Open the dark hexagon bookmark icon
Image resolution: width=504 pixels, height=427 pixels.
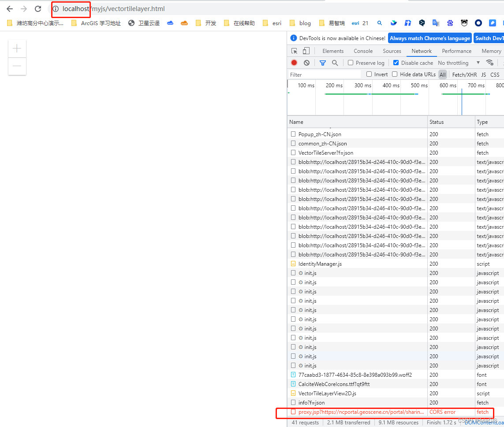(x=422, y=23)
